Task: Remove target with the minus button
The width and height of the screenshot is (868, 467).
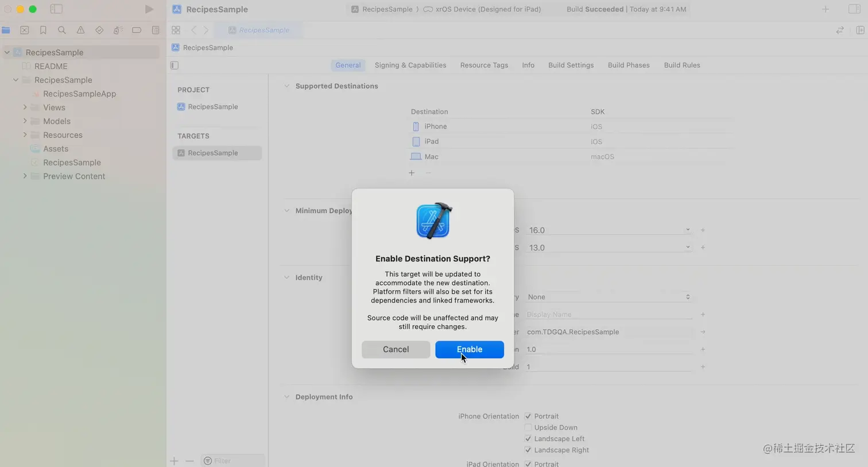Action: pos(189,461)
